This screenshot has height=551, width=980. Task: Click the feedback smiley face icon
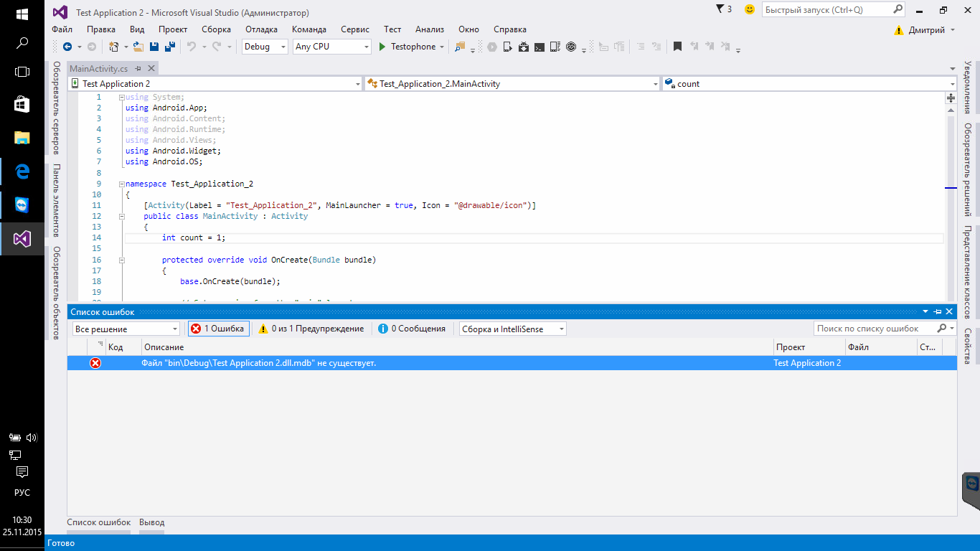[x=750, y=9]
